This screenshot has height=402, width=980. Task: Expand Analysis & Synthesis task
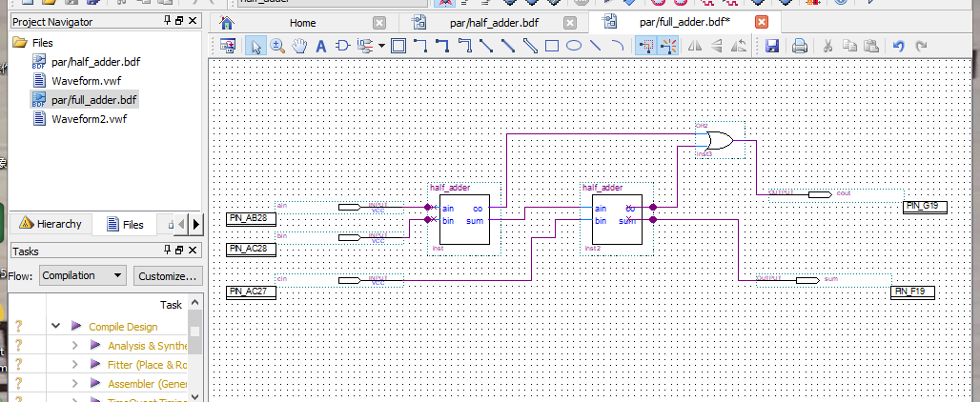click(75, 345)
